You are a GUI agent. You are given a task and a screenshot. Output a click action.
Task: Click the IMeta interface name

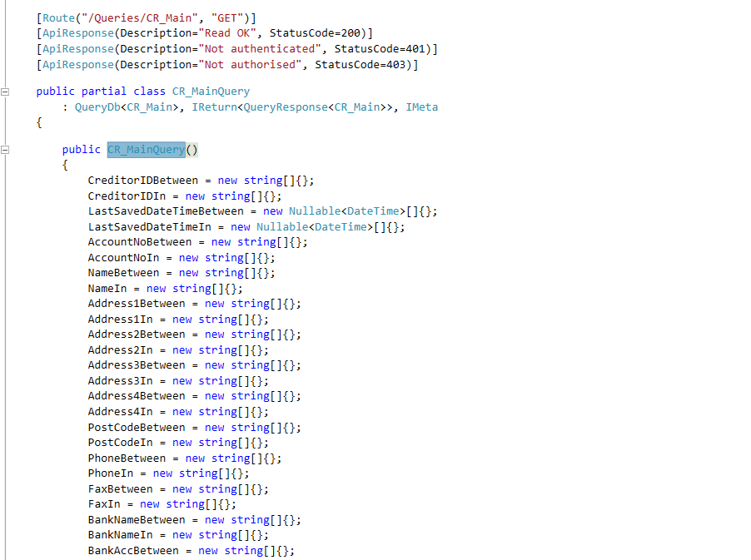421,107
